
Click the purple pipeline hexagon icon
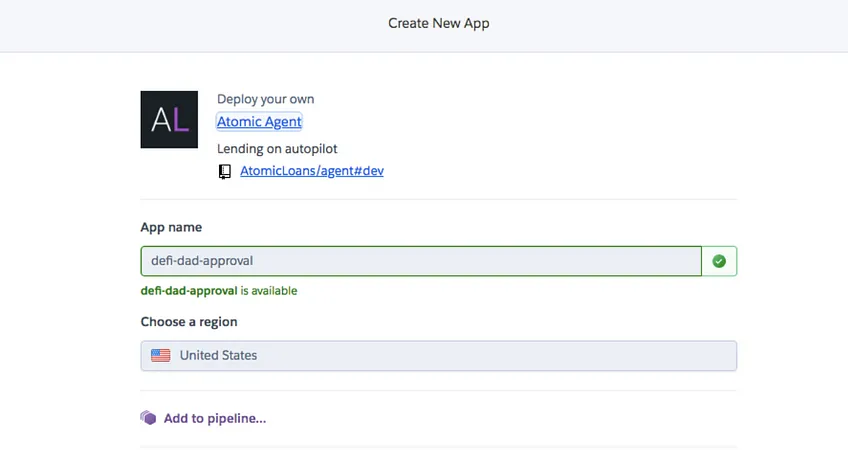click(148, 418)
